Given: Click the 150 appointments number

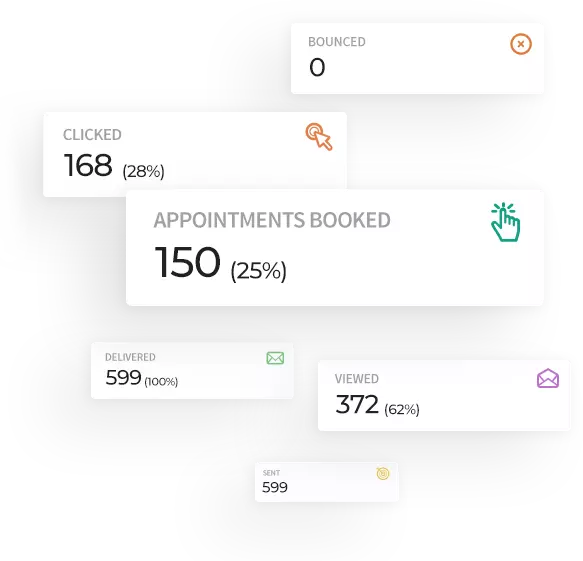Looking at the screenshot, I should (x=187, y=262).
